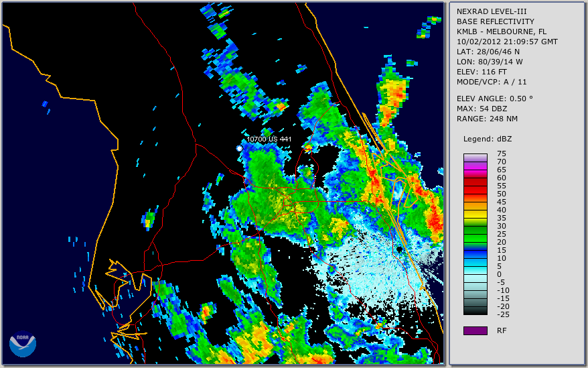Click the timestamp '10/02/2012 21:09:57 GMT'
The height and width of the screenshot is (368, 588).
point(507,42)
